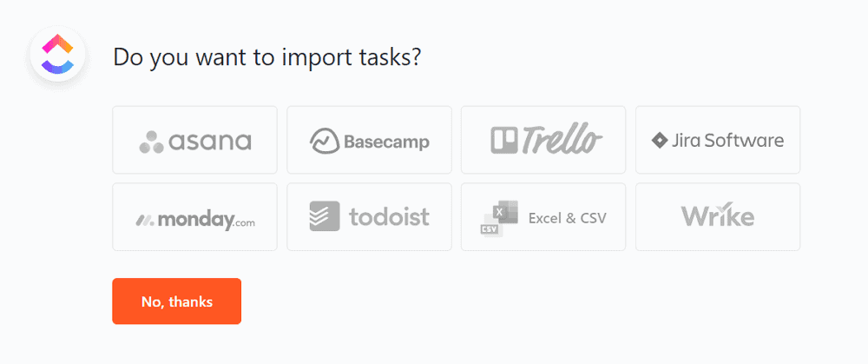Click the 'Do you want to import tasks?' heading

tap(266, 57)
